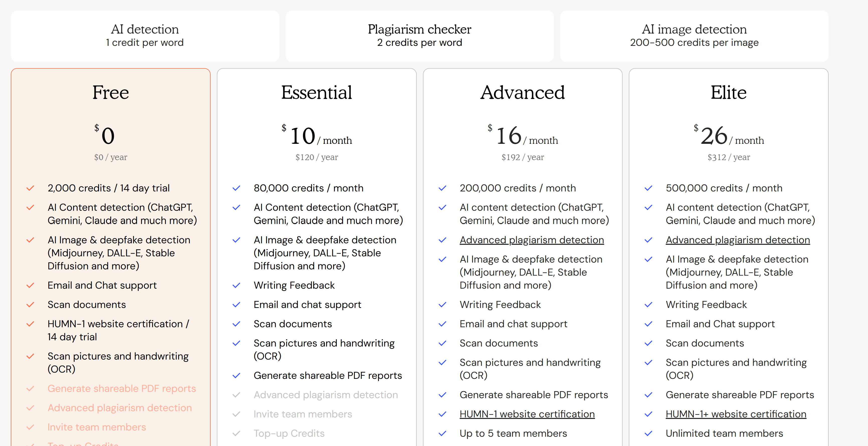868x446 pixels.
Task: Choose the Essential plan heading
Action: click(316, 92)
